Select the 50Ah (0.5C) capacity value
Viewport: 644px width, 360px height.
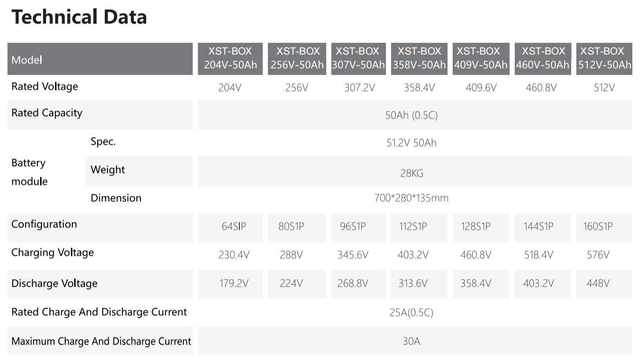tap(411, 115)
